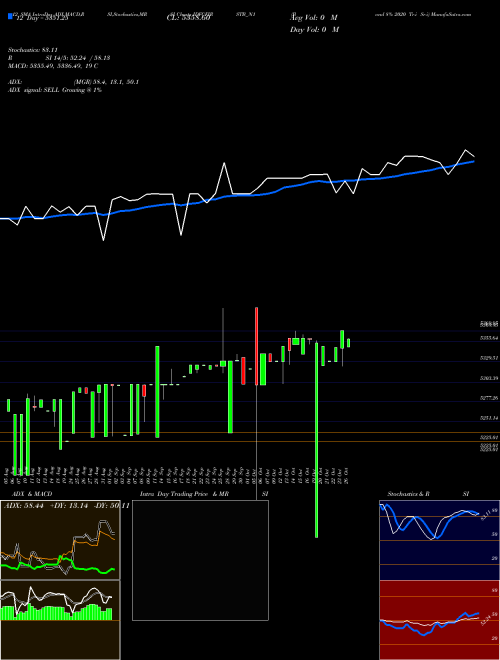The height and width of the screenshot is (660, 500).
Task: Open the red RSI mini chart
Action: (439, 620)
